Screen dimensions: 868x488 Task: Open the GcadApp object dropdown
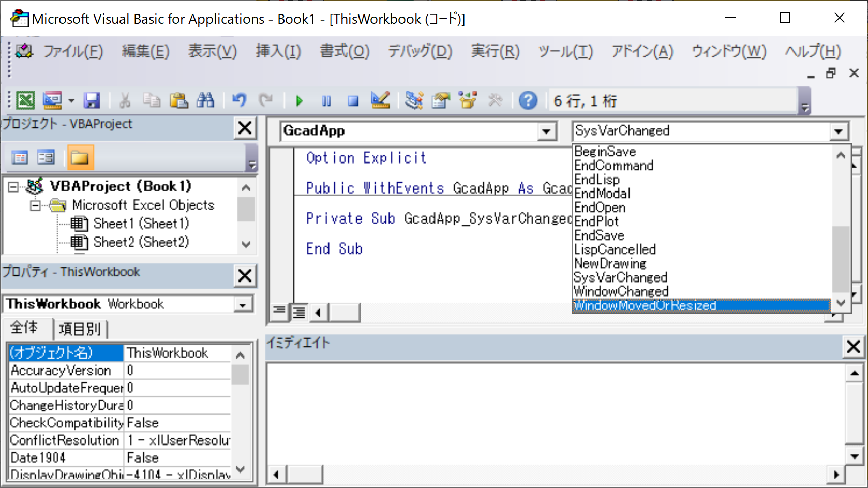[x=546, y=131]
